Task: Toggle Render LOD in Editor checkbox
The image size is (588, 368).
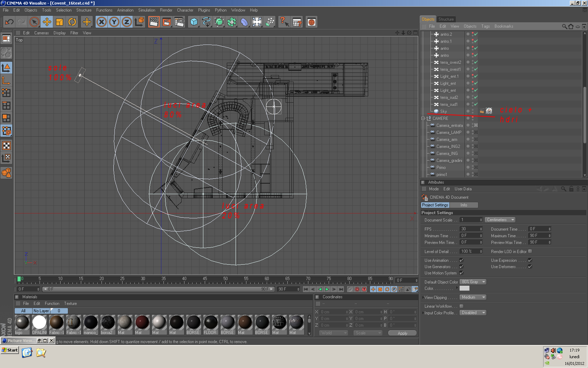Action: [530, 251]
